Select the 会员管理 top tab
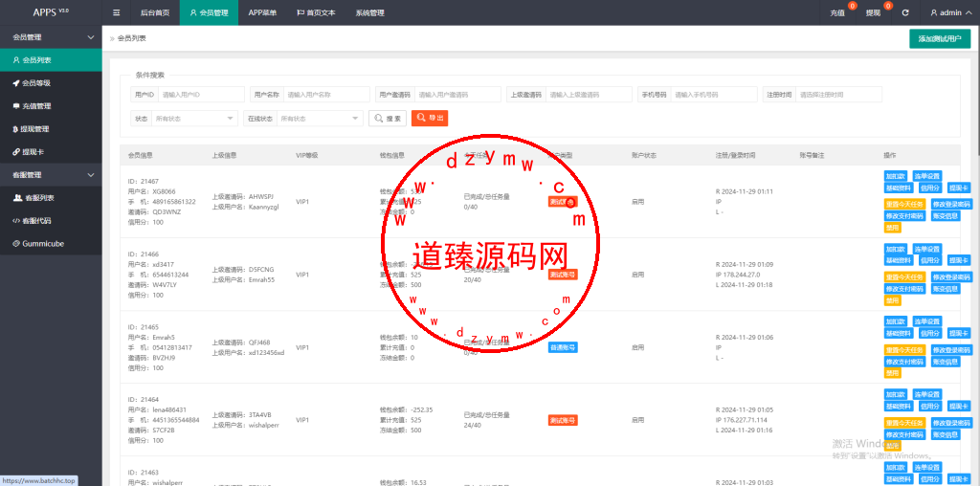The image size is (980, 486). (209, 12)
